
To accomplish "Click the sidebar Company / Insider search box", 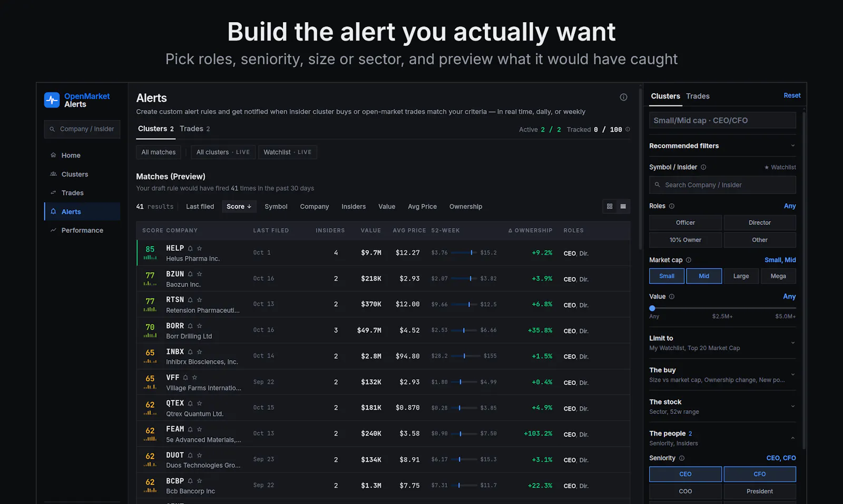I will coord(82,129).
